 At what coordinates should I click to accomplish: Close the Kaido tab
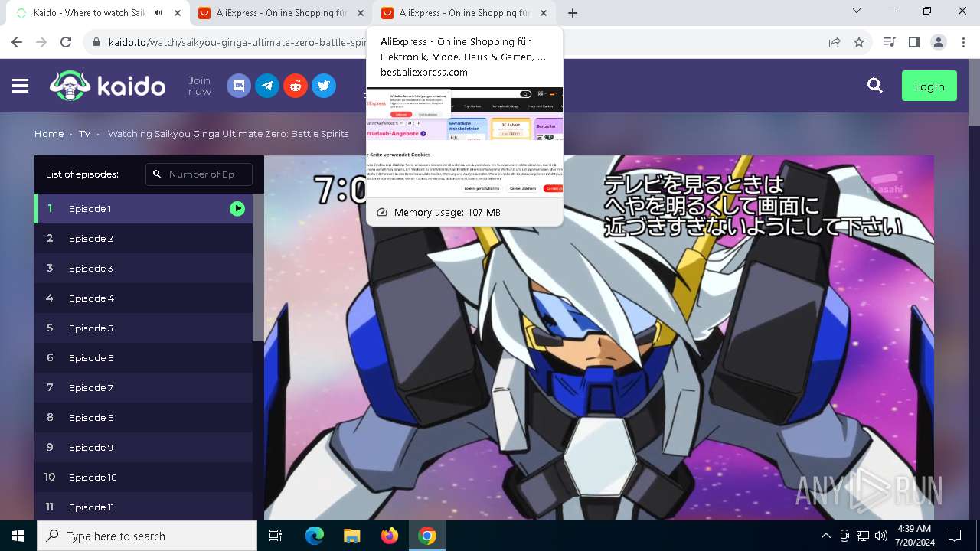click(x=178, y=13)
